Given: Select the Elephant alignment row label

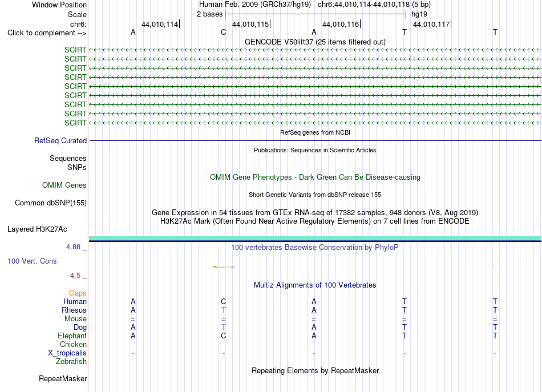Looking at the screenshot, I should 72,336.
